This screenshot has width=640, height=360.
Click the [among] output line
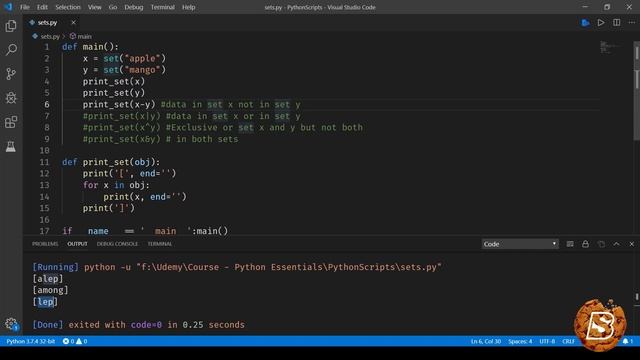(50, 290)
